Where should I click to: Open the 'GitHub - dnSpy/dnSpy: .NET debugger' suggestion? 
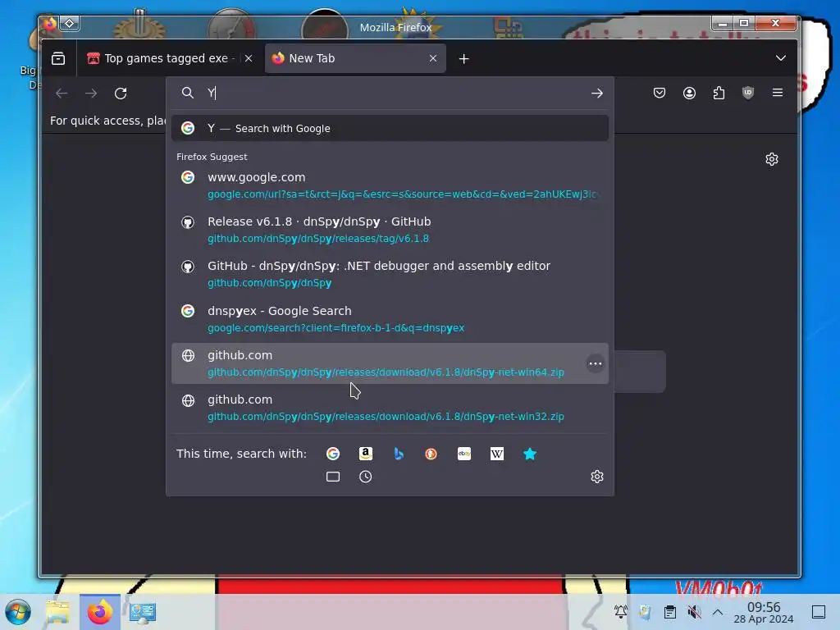tap(390, 274)
